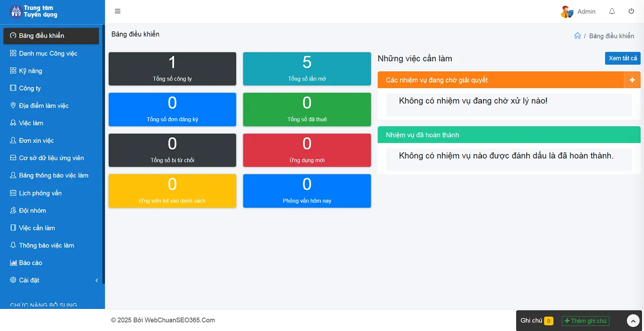Click the home icon in breadcrumb

578,36
